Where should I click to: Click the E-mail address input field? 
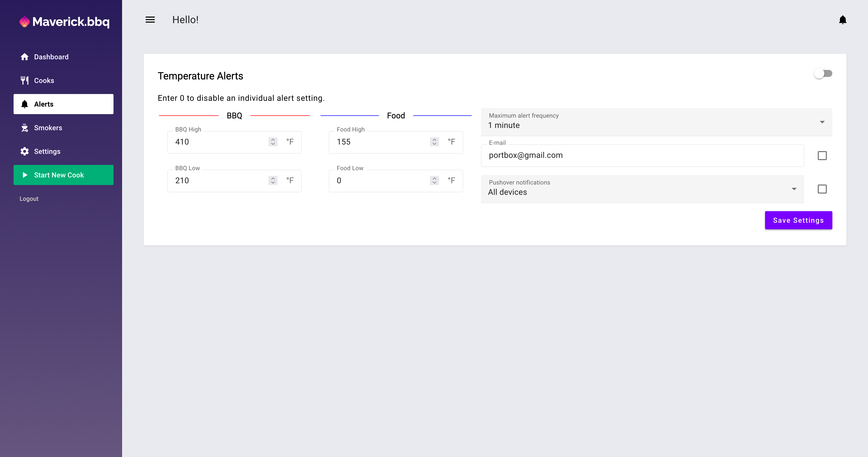tap(642, 156)
